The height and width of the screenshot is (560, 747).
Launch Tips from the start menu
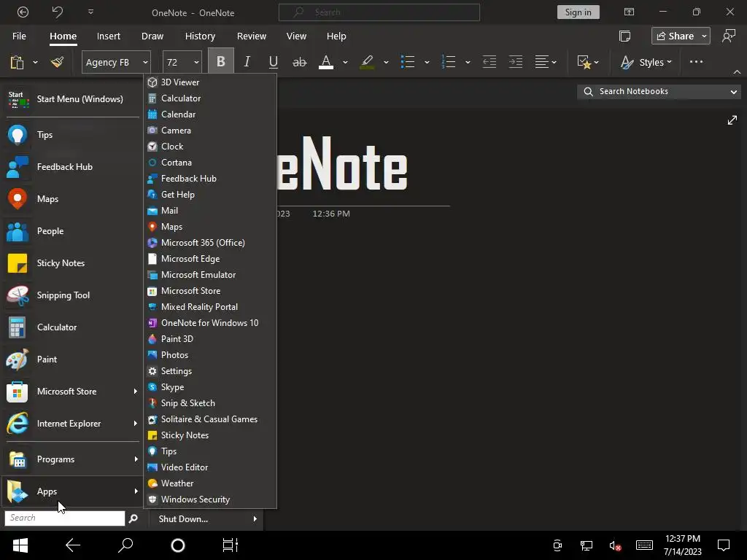(x=72, y=135)
